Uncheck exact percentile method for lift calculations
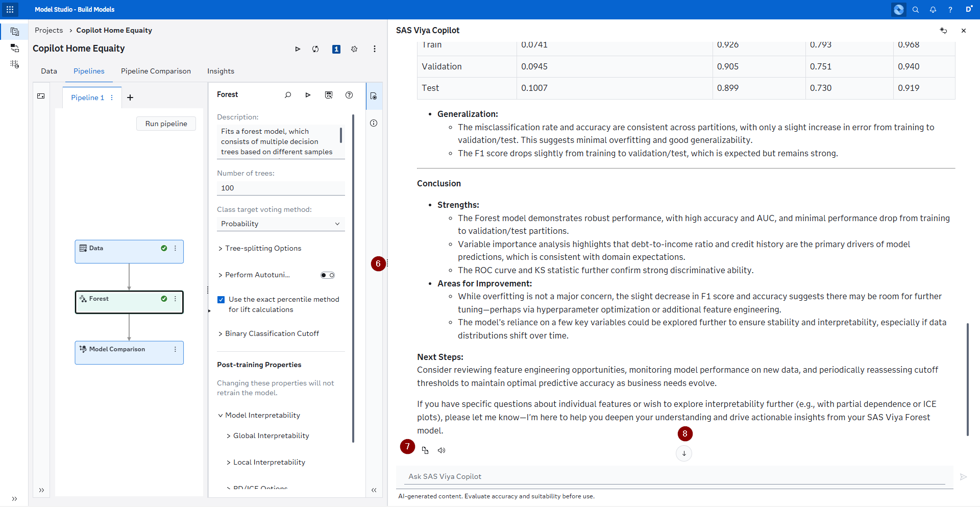 click(x=221, y=300)
